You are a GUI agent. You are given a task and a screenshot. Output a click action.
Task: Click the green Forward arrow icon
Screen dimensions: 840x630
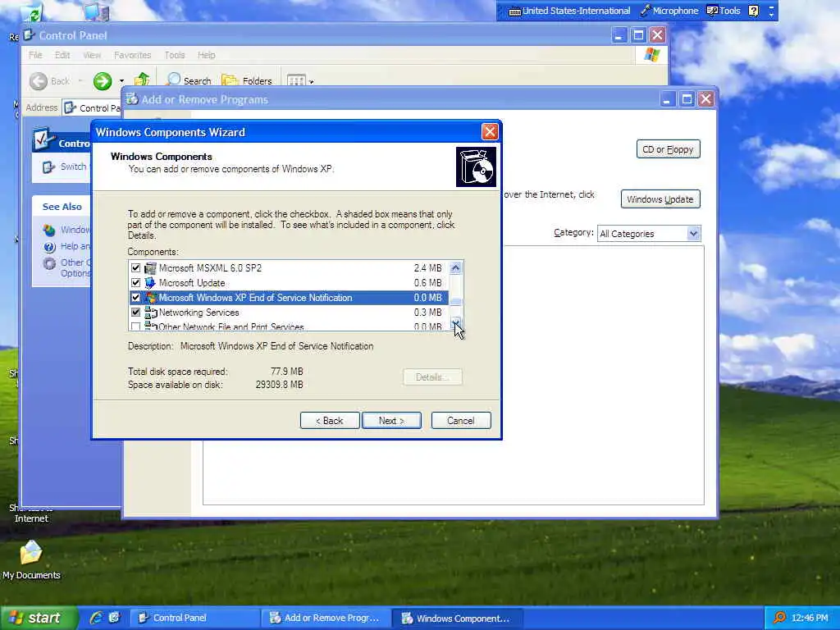[103, 81]
